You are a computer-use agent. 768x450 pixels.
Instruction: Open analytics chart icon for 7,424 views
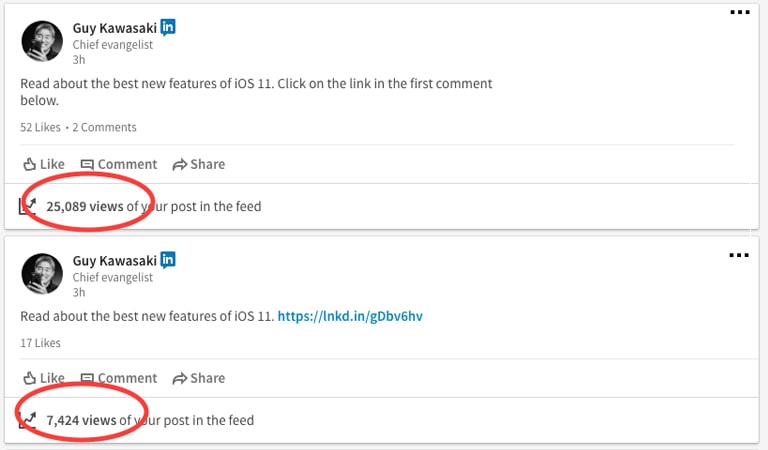(27, 420)
